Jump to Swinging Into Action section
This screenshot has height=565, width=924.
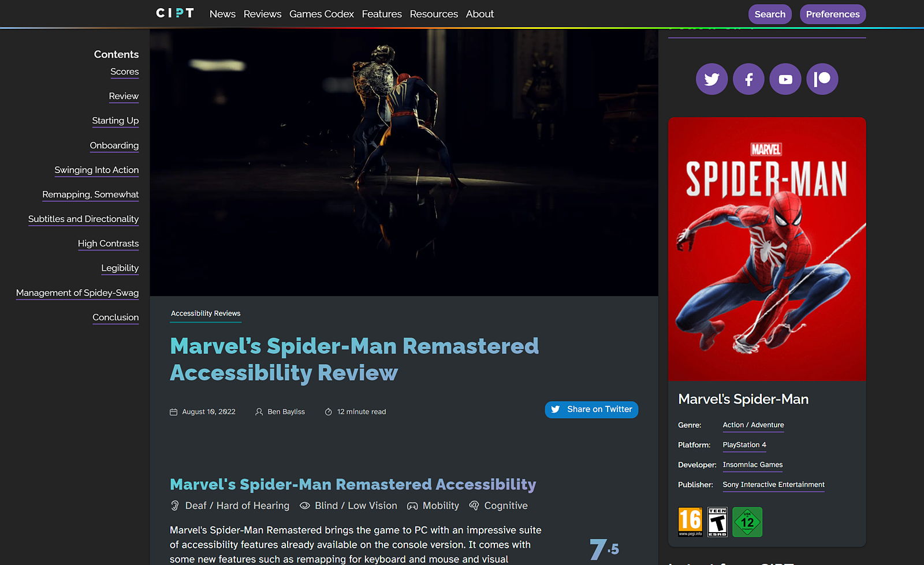[x=96, y=170]
